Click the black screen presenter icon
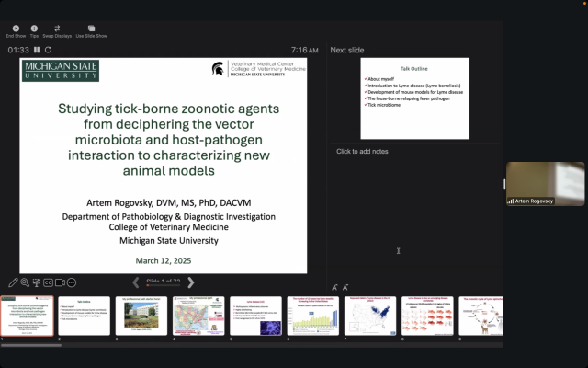This screenshot has width=588, height=368. 37,282
